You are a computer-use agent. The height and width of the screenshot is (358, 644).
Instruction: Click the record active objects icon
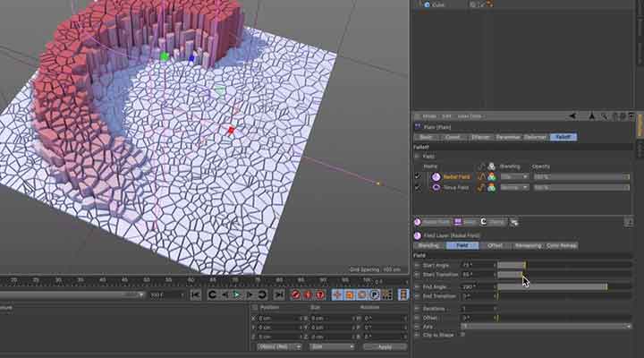[x=296, y=294]
